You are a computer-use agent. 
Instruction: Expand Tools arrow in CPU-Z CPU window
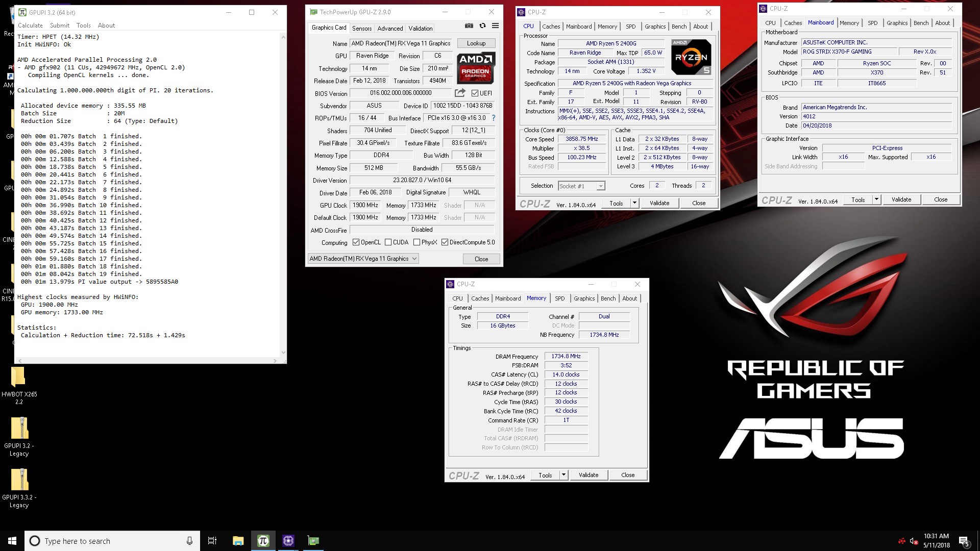[634, 203]
